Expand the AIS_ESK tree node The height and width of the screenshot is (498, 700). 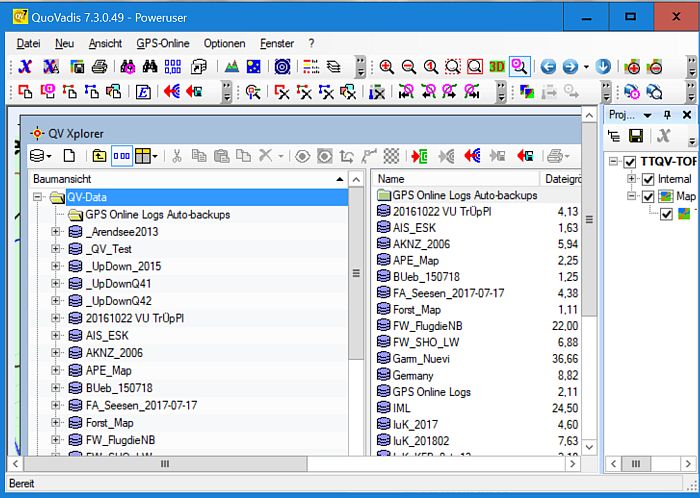pos(55,335)
